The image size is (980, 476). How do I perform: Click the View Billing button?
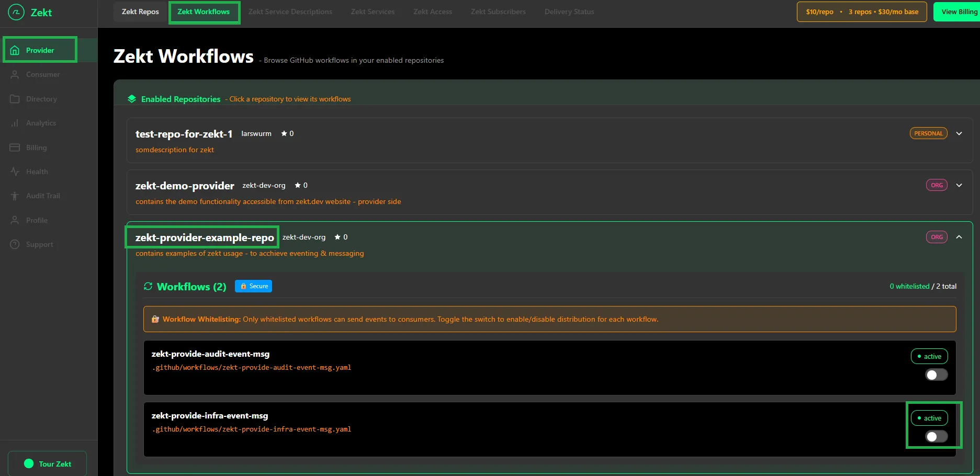coord(961,11)
